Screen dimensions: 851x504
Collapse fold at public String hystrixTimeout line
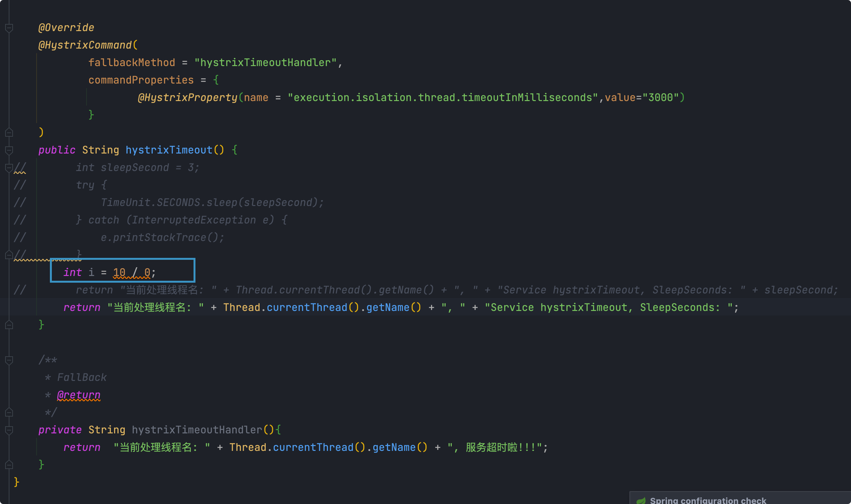tap(9, 150)
